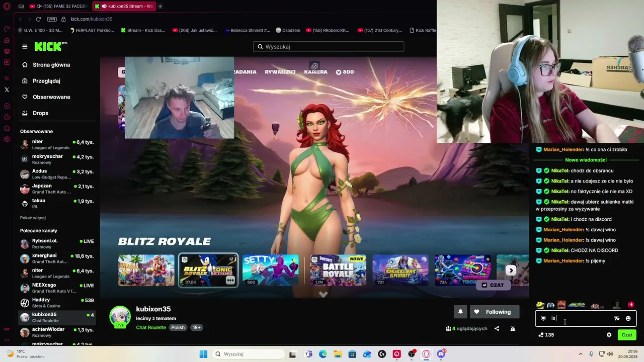
Task: Open Przeglądaj in the sidebar
Action: (41, 81)
